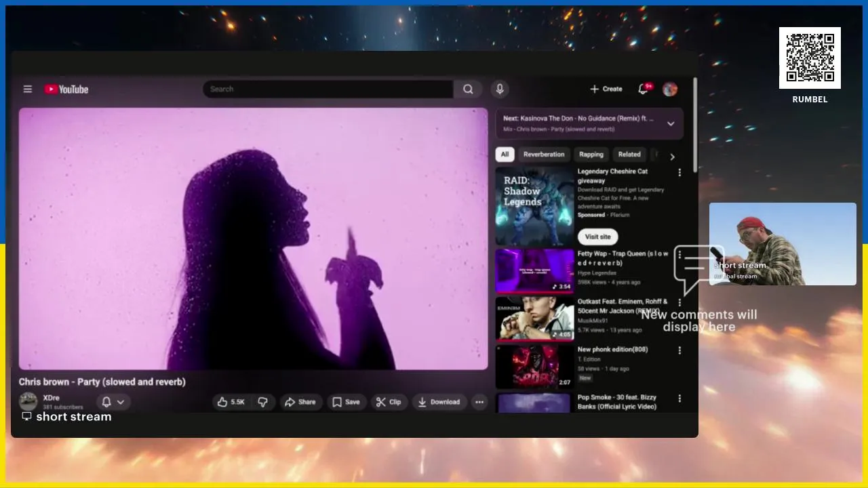Click the page scrollbar beside the sidebar

click(695, 125)
